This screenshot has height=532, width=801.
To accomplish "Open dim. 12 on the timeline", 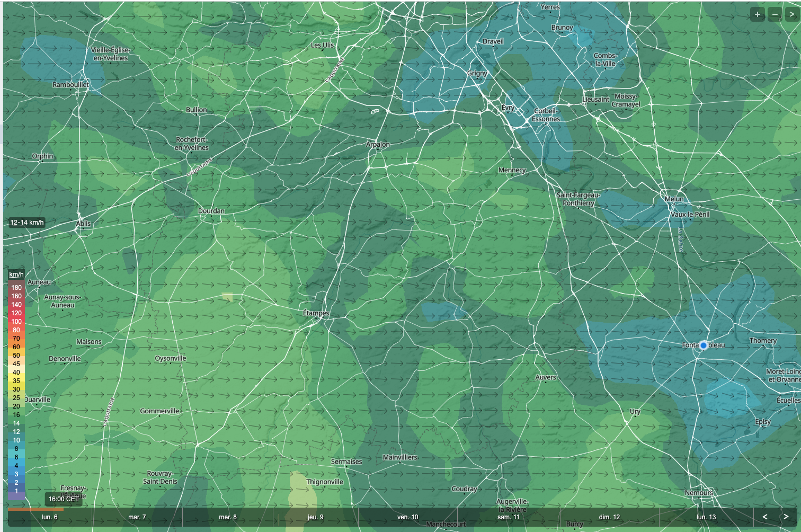I will click(609, 517).
